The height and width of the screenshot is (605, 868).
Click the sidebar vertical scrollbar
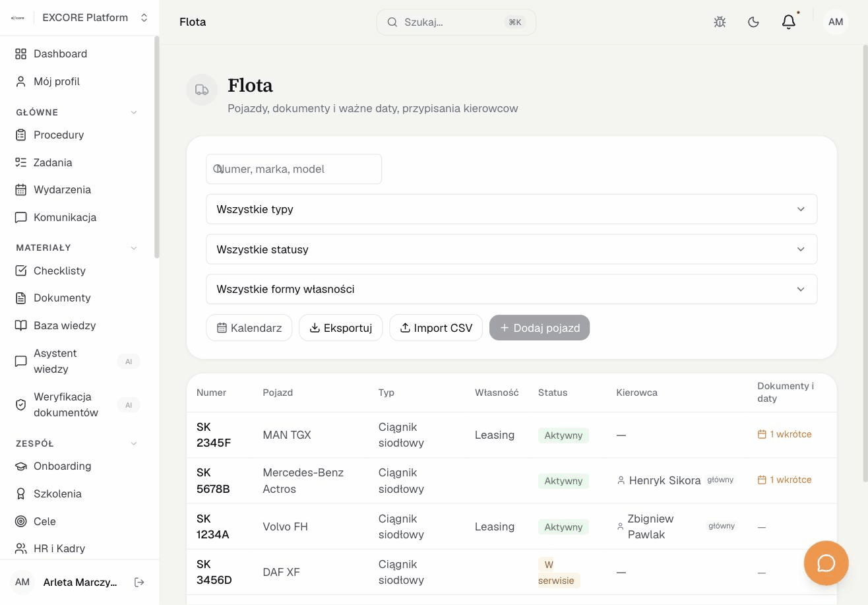[x=156, y=147]
